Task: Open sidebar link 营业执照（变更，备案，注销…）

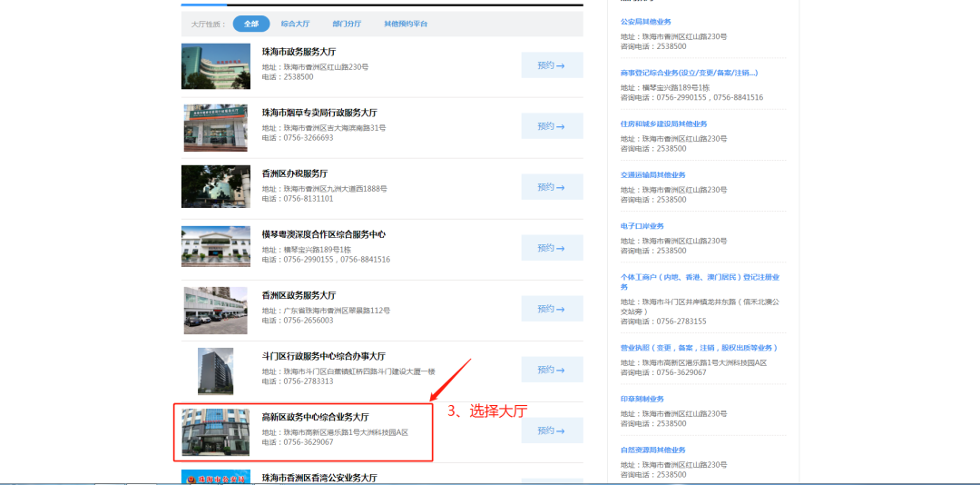Action: (x=699, y=347)
